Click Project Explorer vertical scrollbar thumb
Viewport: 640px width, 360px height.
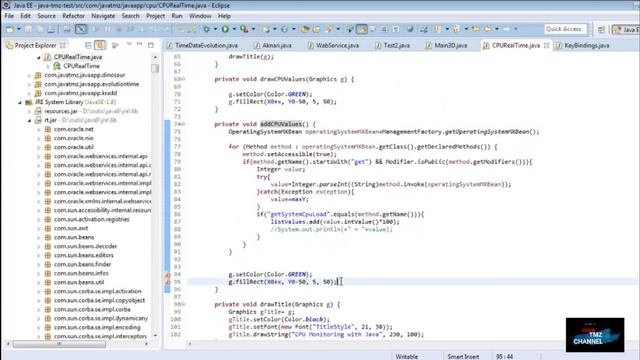[155, 68]
